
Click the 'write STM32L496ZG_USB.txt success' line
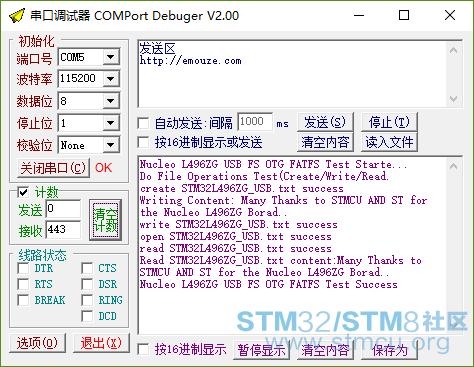[x=238, y=225]
